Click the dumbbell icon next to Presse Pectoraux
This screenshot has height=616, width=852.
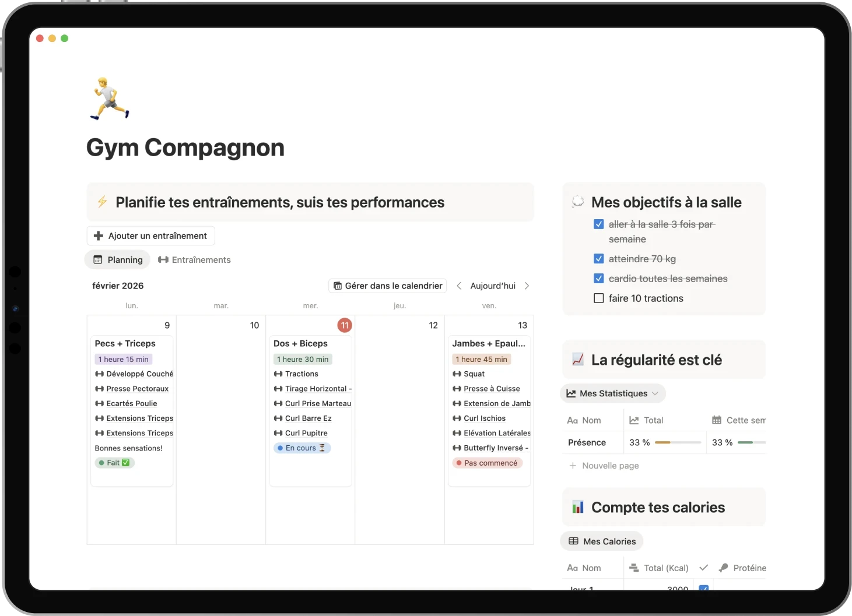[100, 389]
